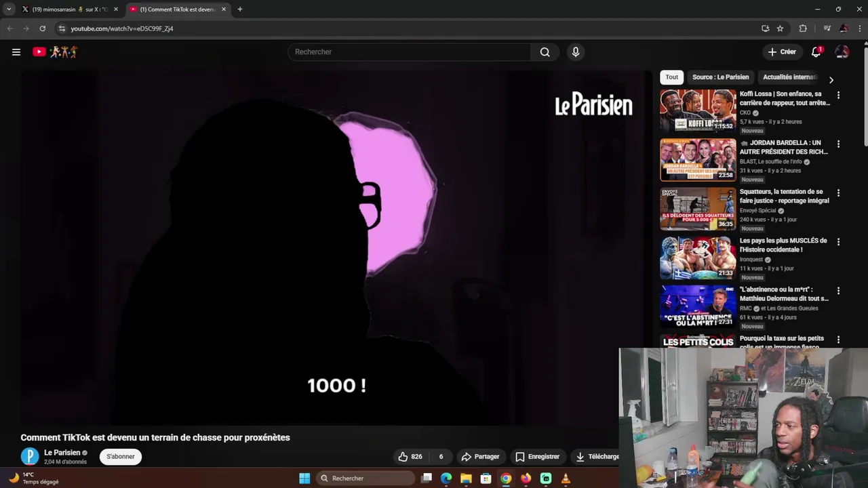868x488 pixels.
Task: Select Source : Le Parisien chip
Action: [x=720, y=77]
